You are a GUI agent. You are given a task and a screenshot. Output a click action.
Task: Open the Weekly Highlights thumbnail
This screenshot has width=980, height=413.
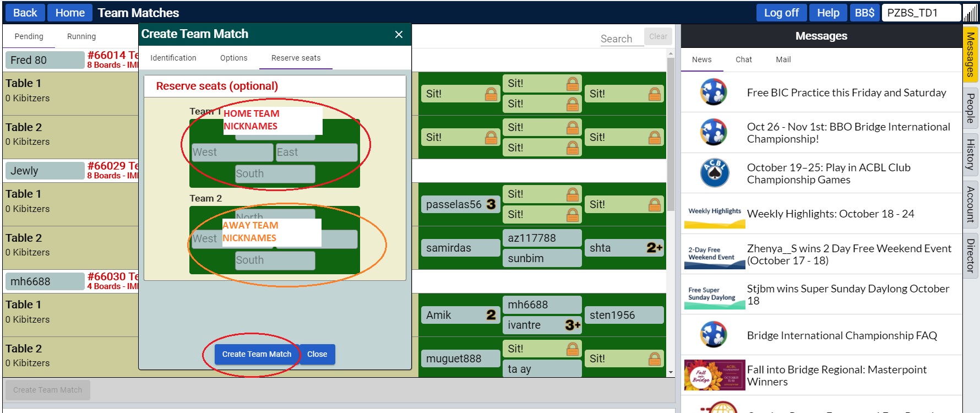714,214
